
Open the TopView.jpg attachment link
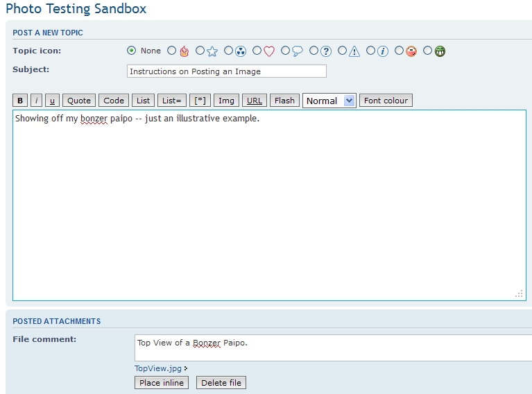(x=158, y=368)
